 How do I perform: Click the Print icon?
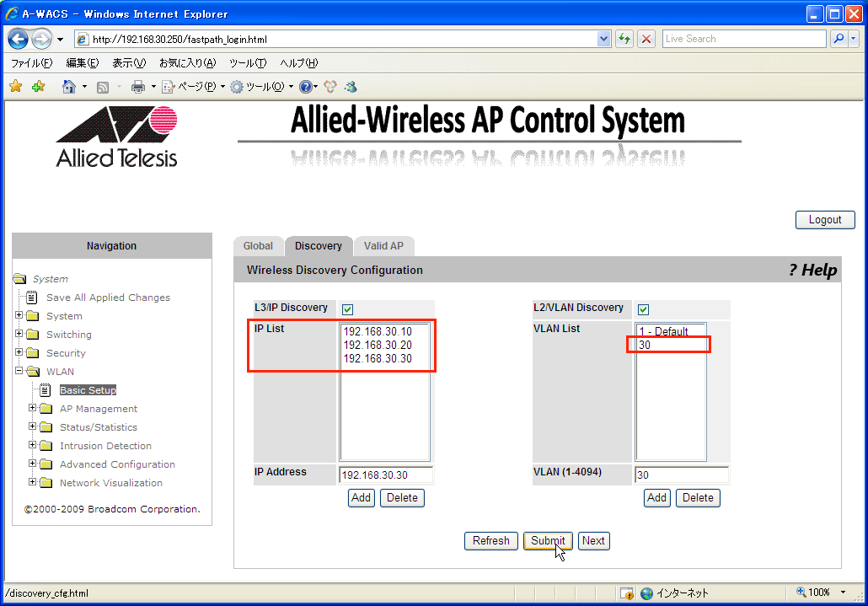click(138, 86)
